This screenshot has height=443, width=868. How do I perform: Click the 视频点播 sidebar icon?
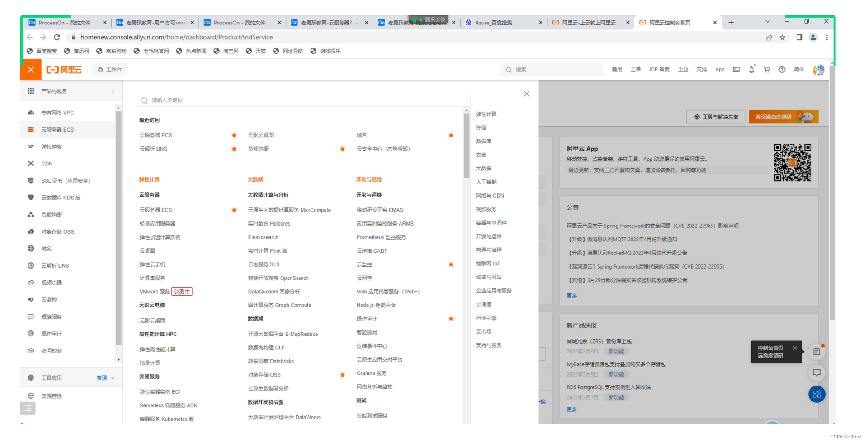point(31,283)
